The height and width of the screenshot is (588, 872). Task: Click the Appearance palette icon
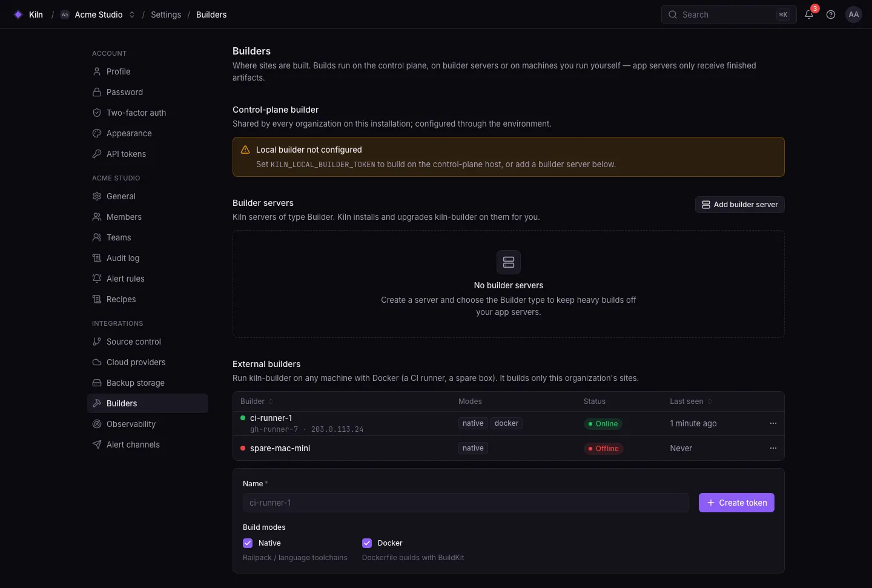(97, 133)
